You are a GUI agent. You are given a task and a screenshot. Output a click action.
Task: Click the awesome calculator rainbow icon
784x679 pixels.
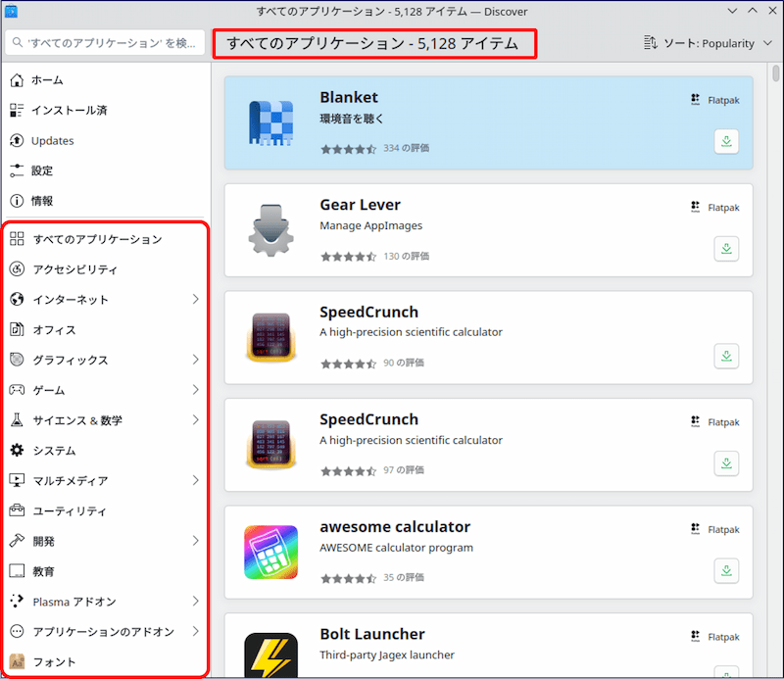tap(270, 552)
